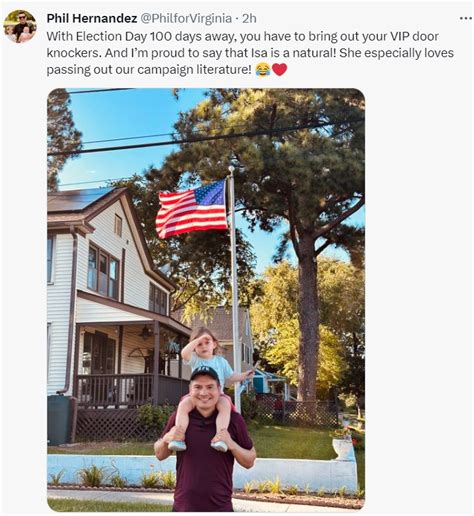Open the @PhilforVirginia handle link

click(185, 19)
